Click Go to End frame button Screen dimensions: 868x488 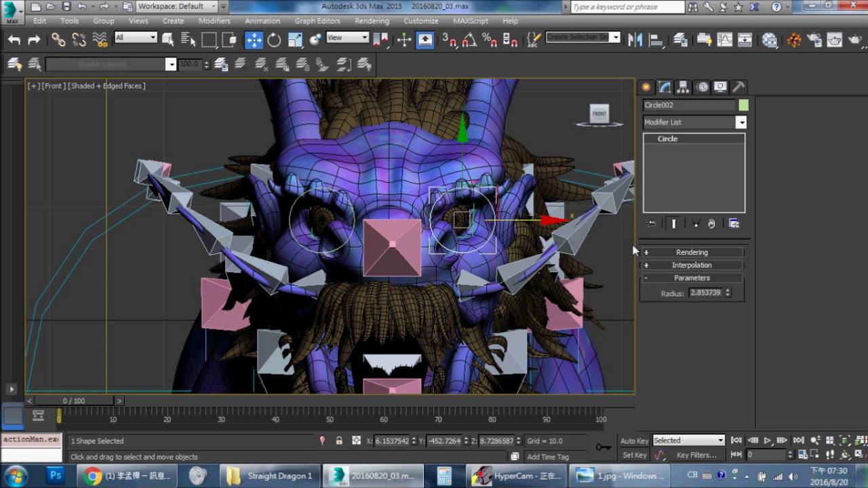coord(798,441)
